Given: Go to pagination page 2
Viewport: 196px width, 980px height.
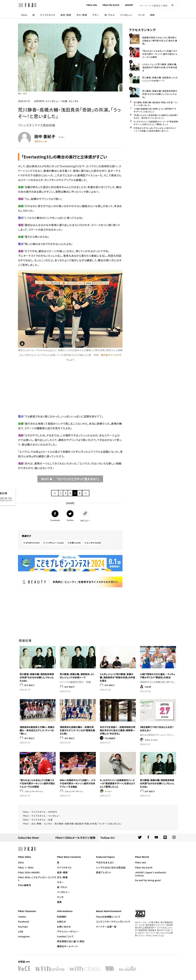Looking at the screenshot, I should coord(60,493).
